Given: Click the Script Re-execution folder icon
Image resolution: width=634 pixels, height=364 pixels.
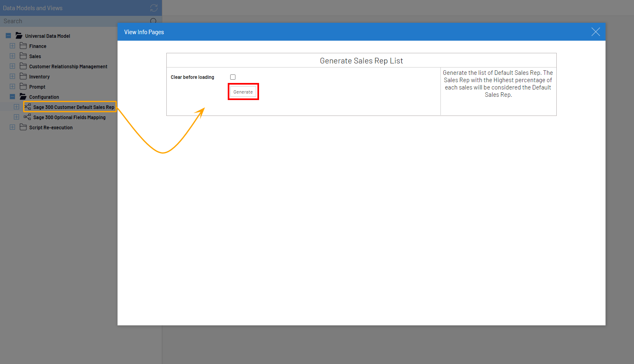Looking at the screenshot, I should (23, 127).
